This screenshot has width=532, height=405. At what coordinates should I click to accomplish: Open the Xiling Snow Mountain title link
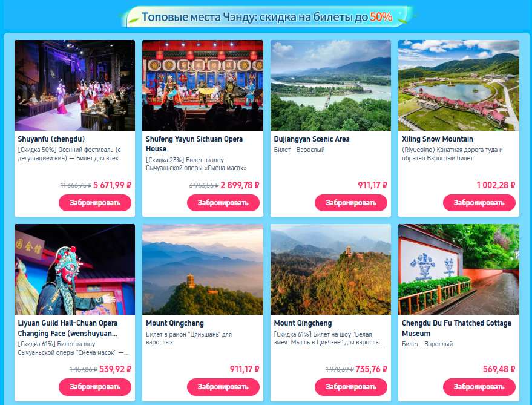438,139
